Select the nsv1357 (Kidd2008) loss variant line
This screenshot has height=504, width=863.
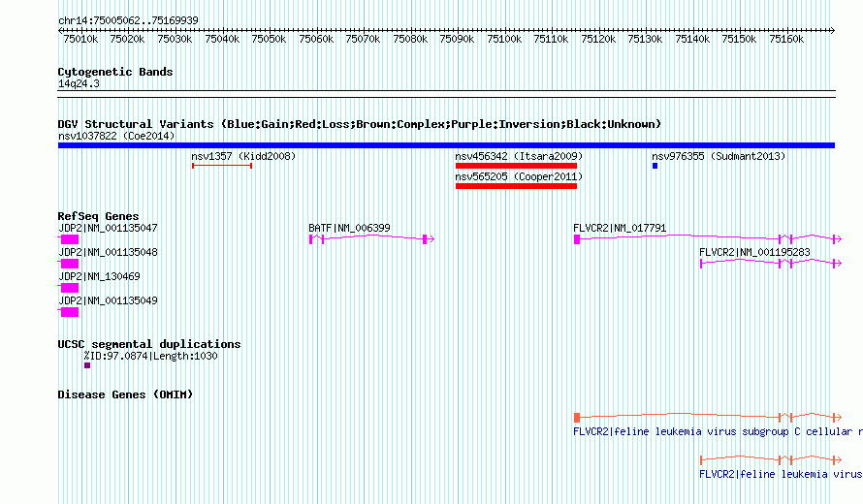(222, 166)
